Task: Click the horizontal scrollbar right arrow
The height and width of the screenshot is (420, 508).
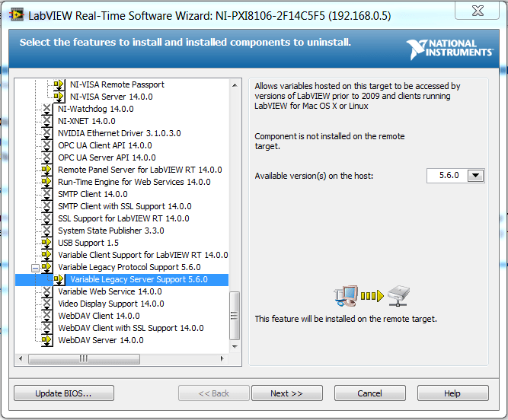Action: (x=222, y=358)
